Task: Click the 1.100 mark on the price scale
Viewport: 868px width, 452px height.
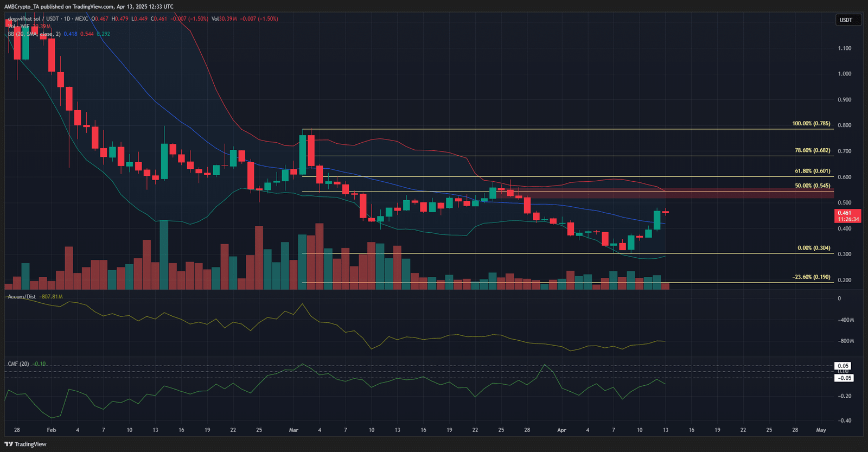Action: click(x=844, y=48)
